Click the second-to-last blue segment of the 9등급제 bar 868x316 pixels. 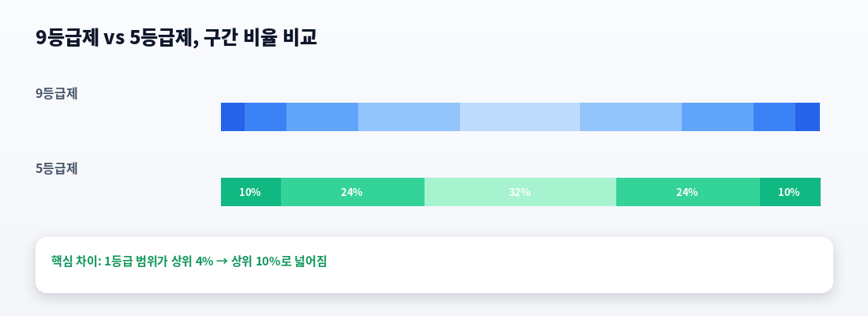[774, 117]
